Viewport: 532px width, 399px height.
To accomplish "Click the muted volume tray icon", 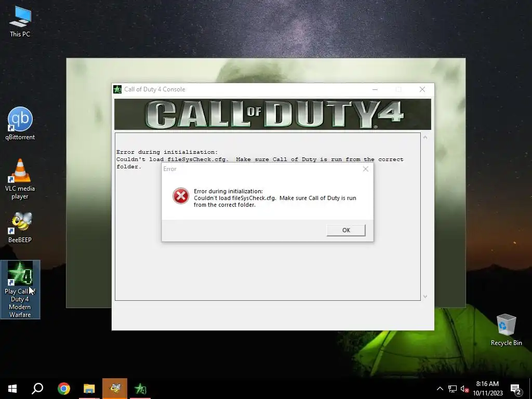I will (464, 389).
